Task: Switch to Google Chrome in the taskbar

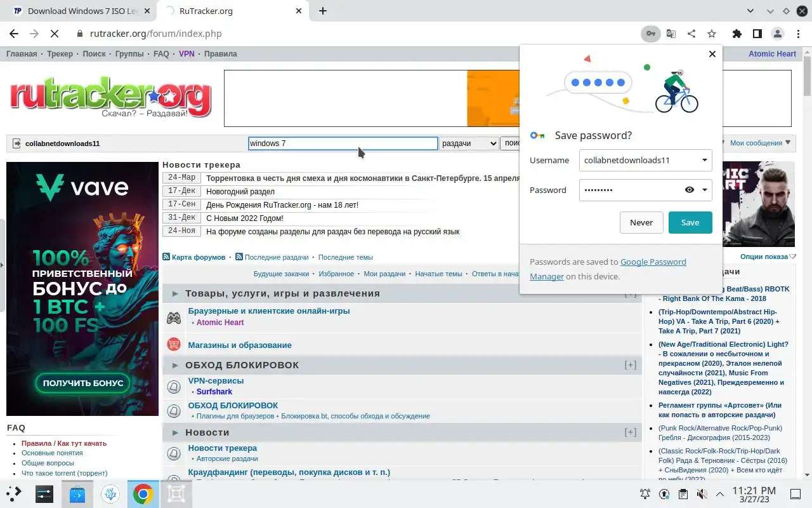Action: (143, 493)
